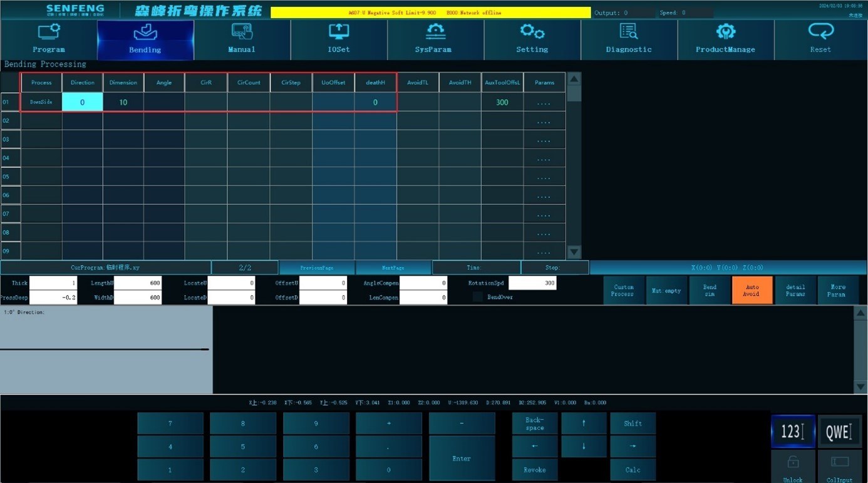Go to PreviousPage of the table

[x=317, y=267]
